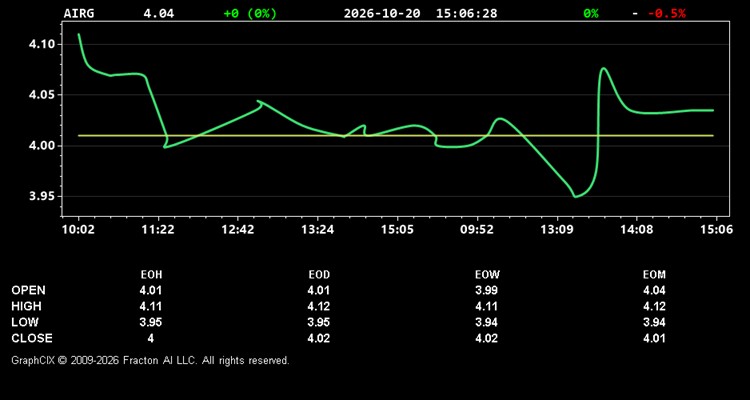This screenshot has width=750, height=400.
Task: Click the 3.95 y-axis label
Action: pyautogui.click(x=42, y=197)
